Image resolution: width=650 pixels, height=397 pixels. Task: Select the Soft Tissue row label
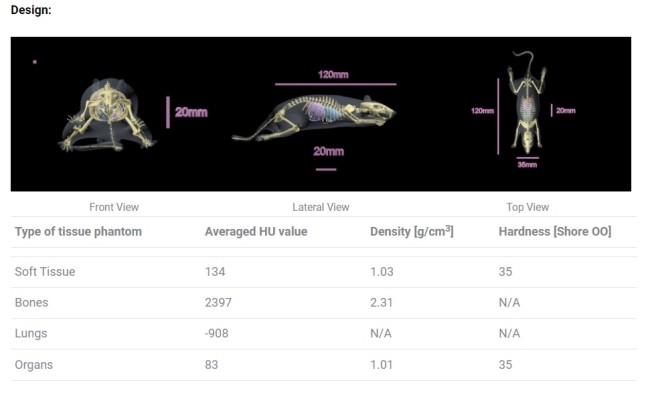click(45, 271)
